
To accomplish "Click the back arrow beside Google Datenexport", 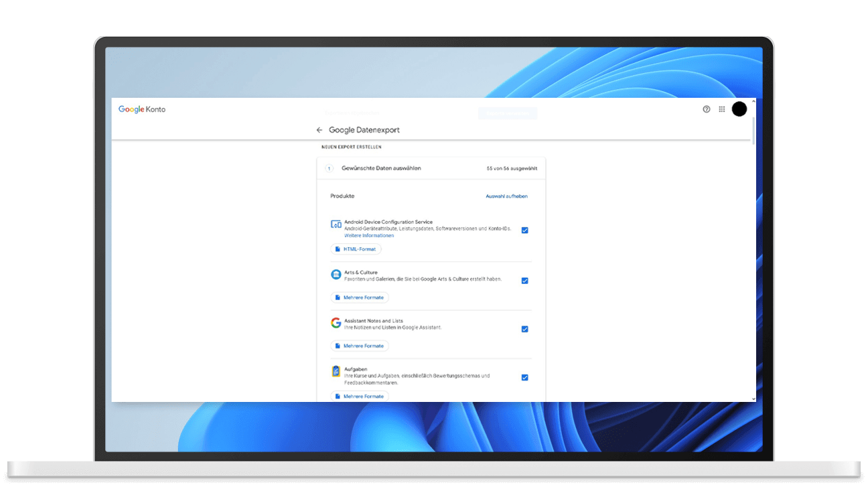I will 319,130.
